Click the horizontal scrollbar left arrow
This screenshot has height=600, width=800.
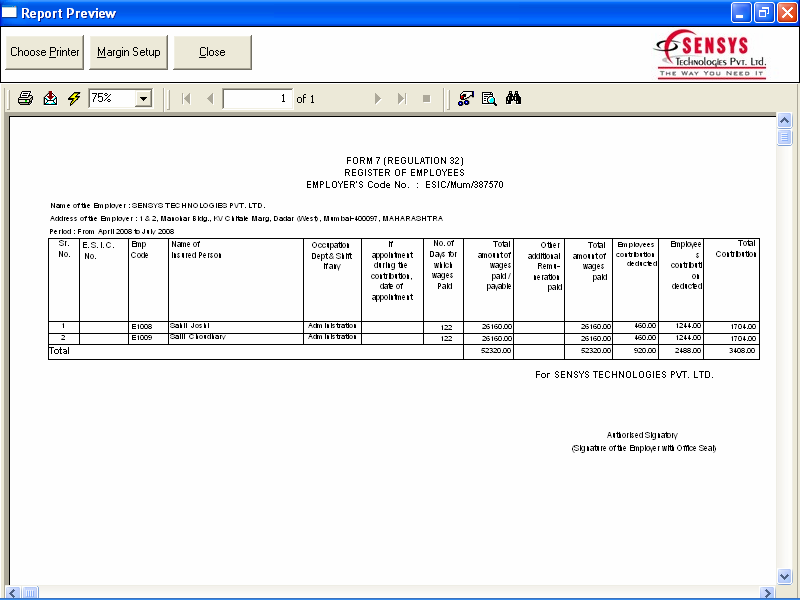click(x=12, y=593)
